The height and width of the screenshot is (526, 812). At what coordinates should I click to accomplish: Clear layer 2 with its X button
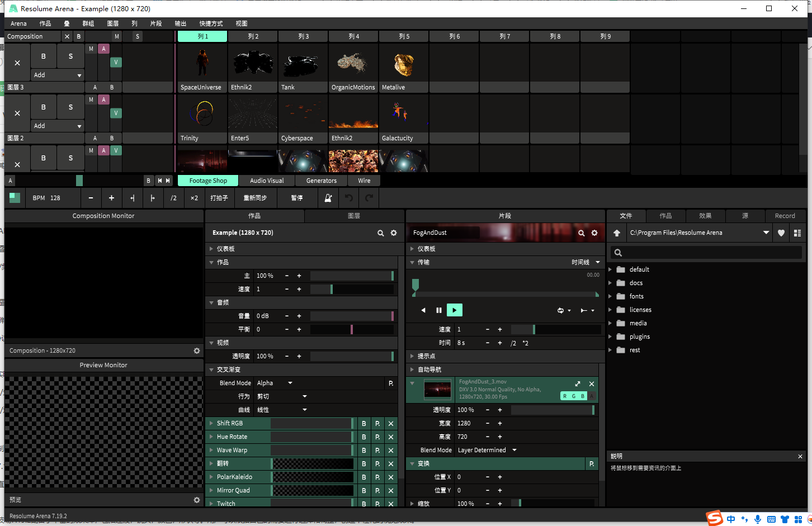point(17,113)
